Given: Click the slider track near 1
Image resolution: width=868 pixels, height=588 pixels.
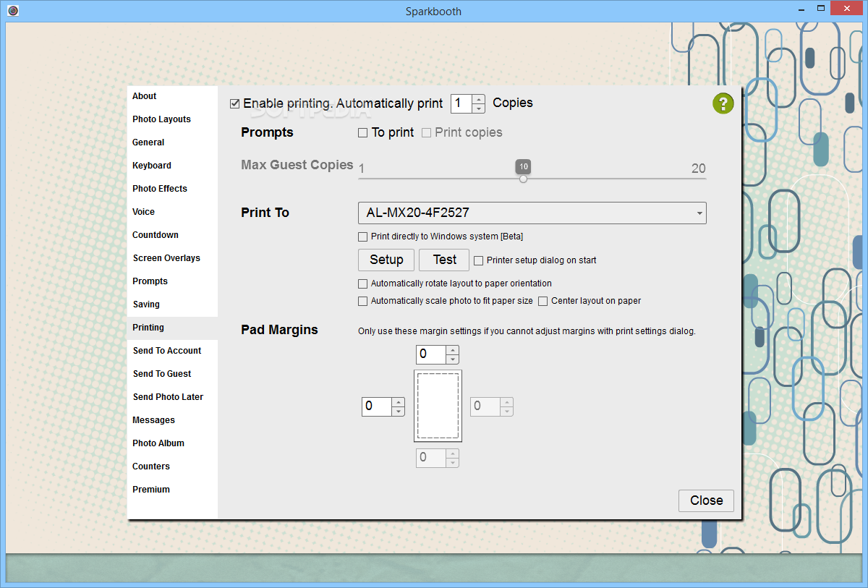Looking at the screenshot, I should (363, 179).
